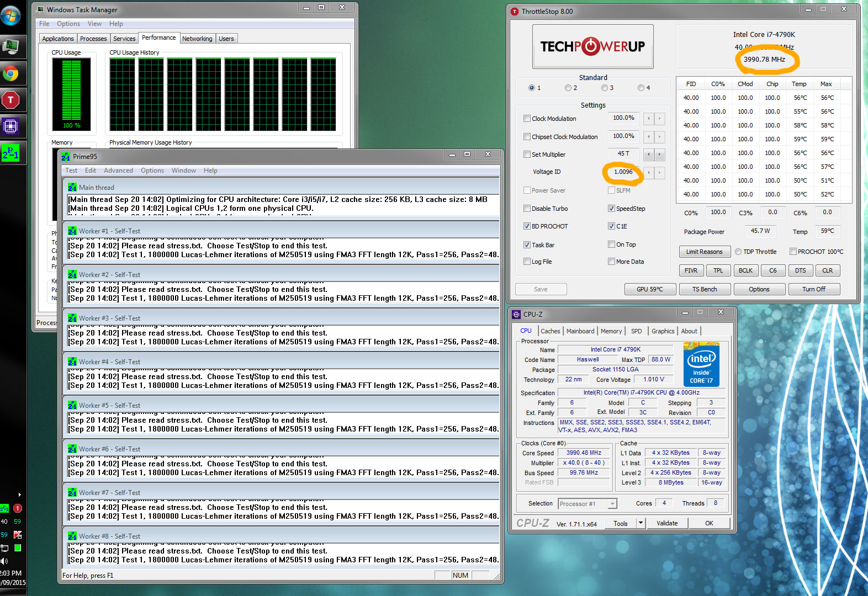
Task: Click the Worker #7 Self-Test icon
Action: tap(72, 493)
